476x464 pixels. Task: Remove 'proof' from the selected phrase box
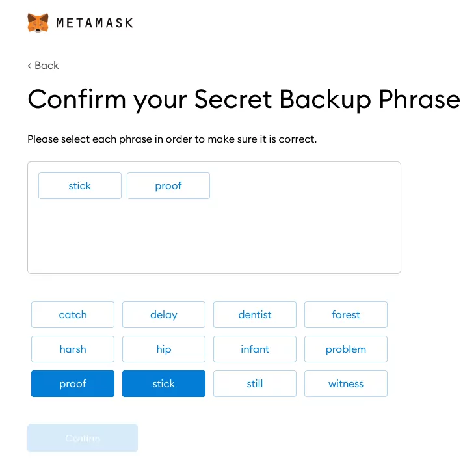click(x=168, y=186)
